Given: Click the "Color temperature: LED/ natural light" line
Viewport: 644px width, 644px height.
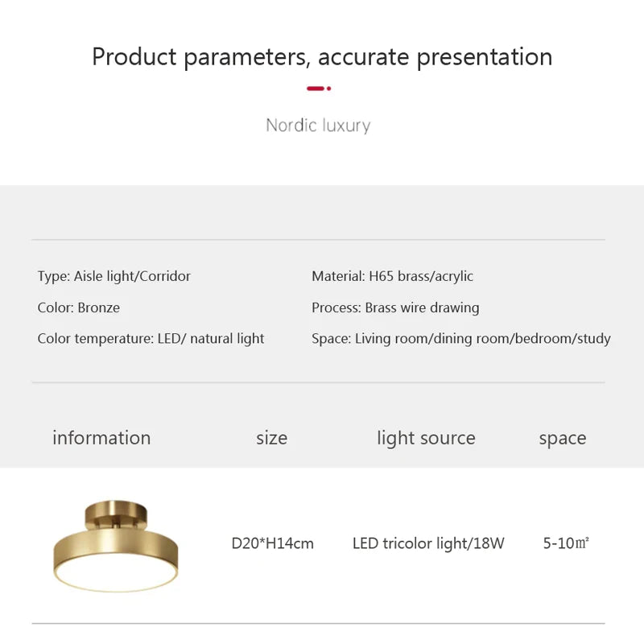Looking at the screenshot, I should 151,339.
